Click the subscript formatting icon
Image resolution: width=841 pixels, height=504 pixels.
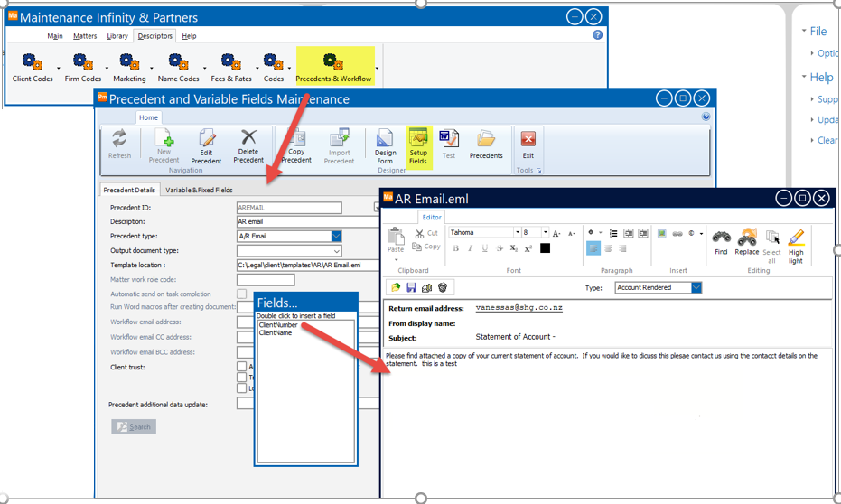[513, 248]
